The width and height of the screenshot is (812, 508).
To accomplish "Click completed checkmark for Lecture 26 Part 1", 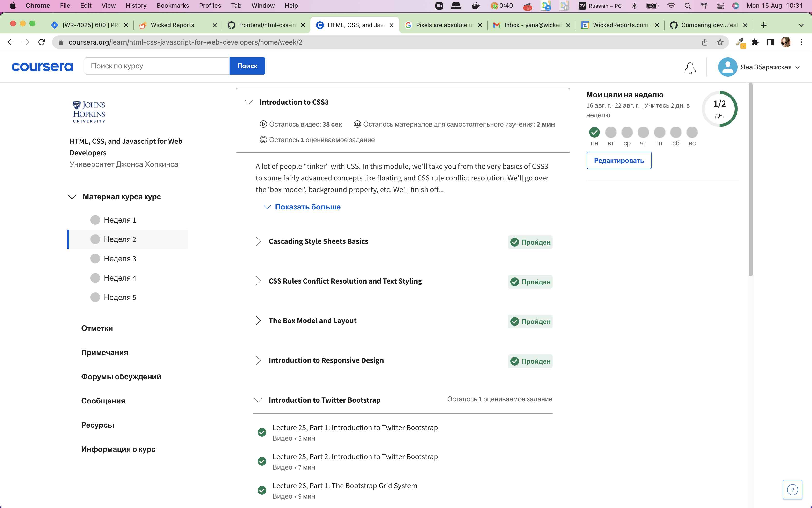I will (262, 491).
